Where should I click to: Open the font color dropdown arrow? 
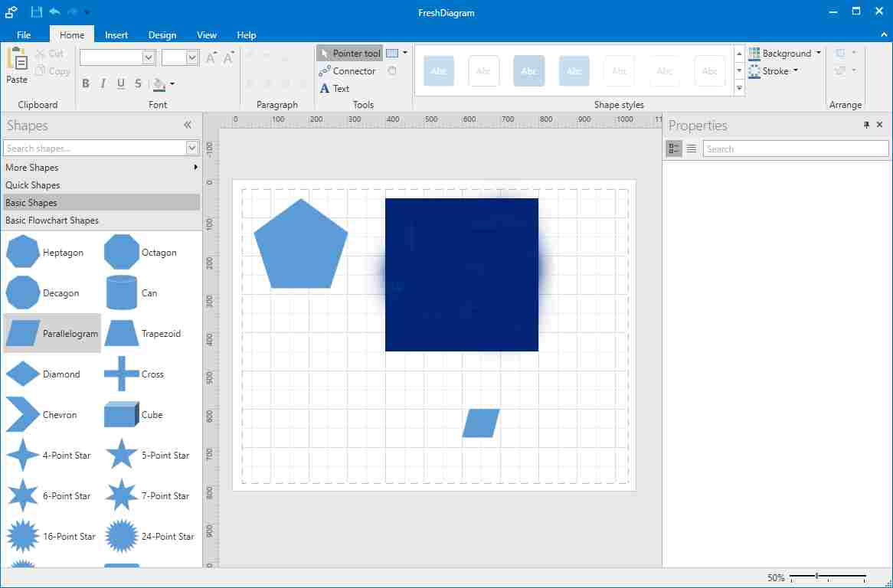coord(172,84)
